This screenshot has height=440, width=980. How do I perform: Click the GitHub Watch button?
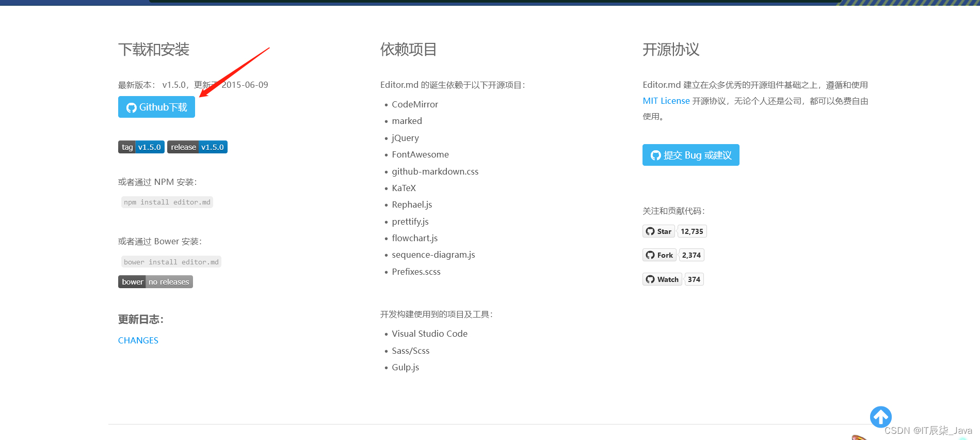tap(662, 279)
